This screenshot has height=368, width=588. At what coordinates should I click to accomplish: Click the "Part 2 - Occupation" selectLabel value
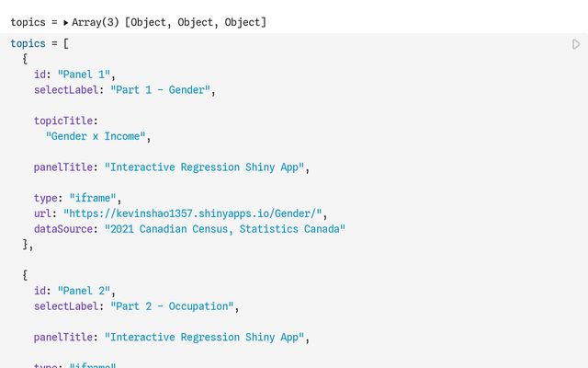[x=174, y=306]
